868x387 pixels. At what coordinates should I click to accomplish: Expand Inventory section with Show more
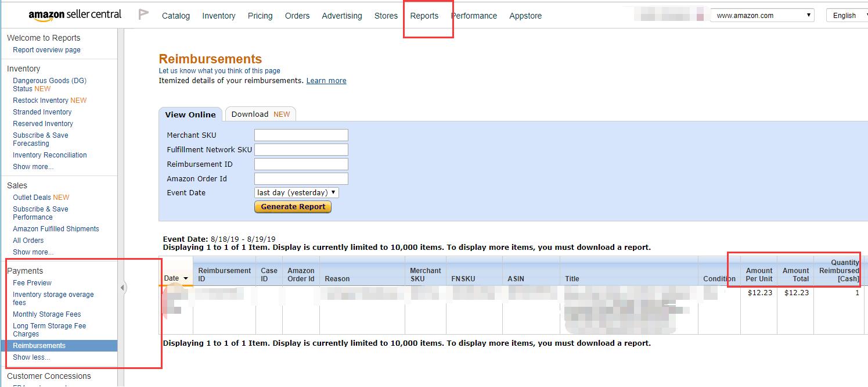33,167
